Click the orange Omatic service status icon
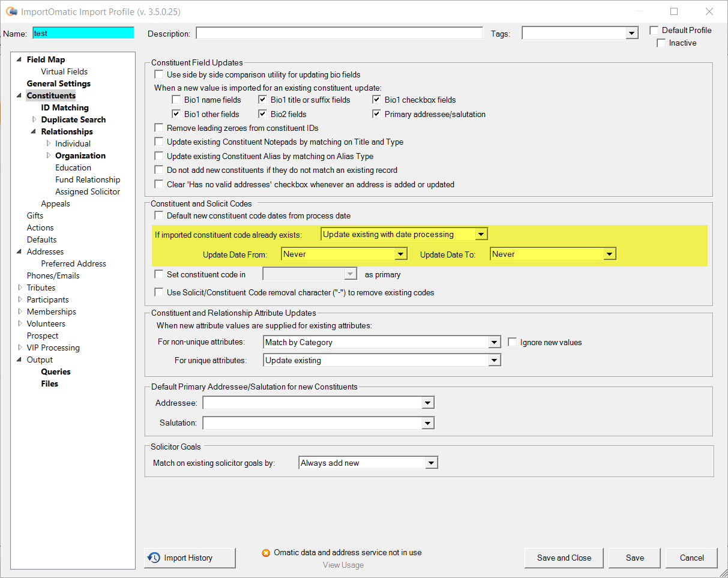The image size is (728, 578). click(x=266, y=553)
